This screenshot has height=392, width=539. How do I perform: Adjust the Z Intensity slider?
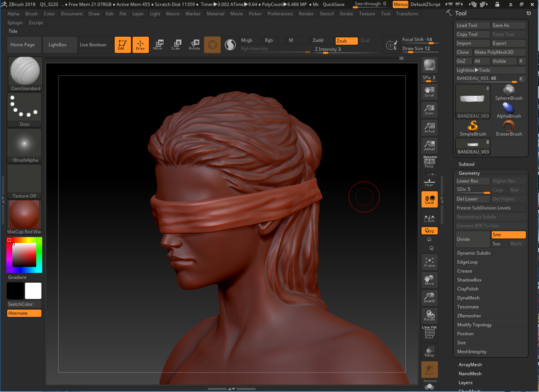click(x=346, y=49)
